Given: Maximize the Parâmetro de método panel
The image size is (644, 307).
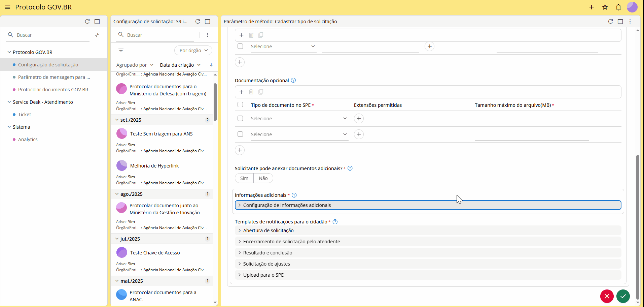Looking at the screenshot, I should (x=620, y=21).
